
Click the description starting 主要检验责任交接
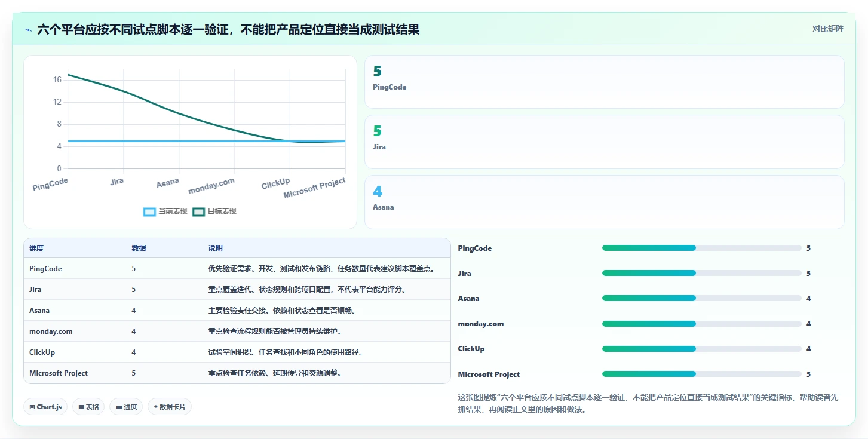point(282,311)
